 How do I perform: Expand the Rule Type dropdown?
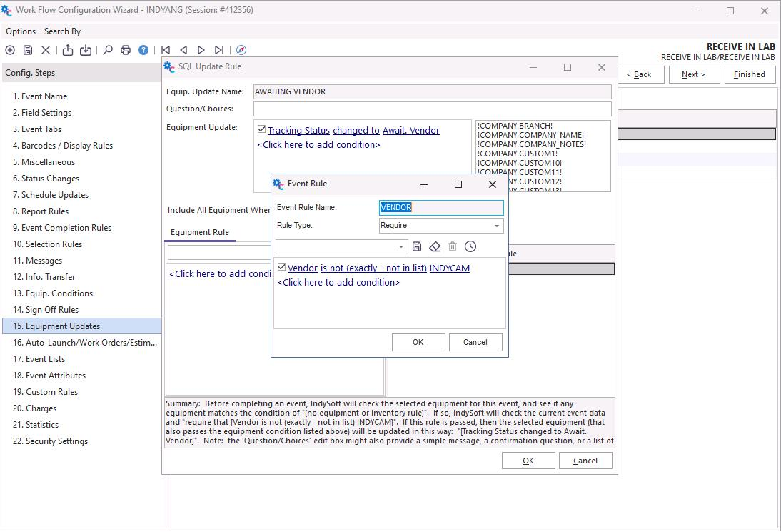pos(496,226)
